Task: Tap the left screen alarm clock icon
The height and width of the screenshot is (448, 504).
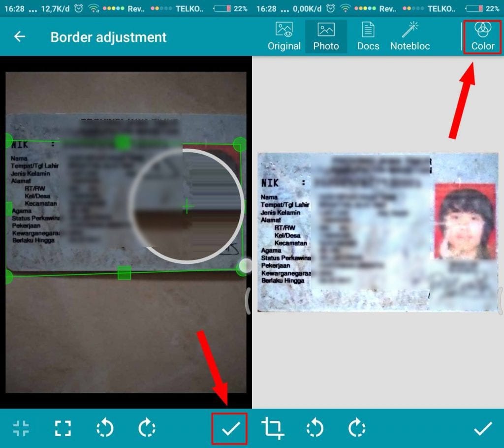Action: (78, 8)
